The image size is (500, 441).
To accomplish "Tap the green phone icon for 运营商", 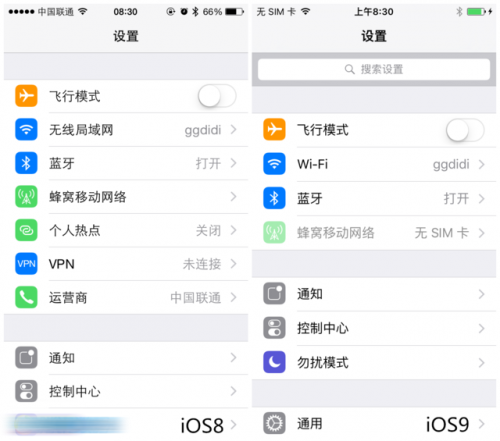I will [26, 297].
